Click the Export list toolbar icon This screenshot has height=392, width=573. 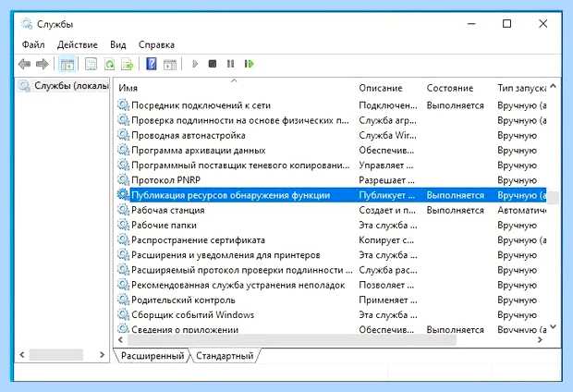click(128, 65)
